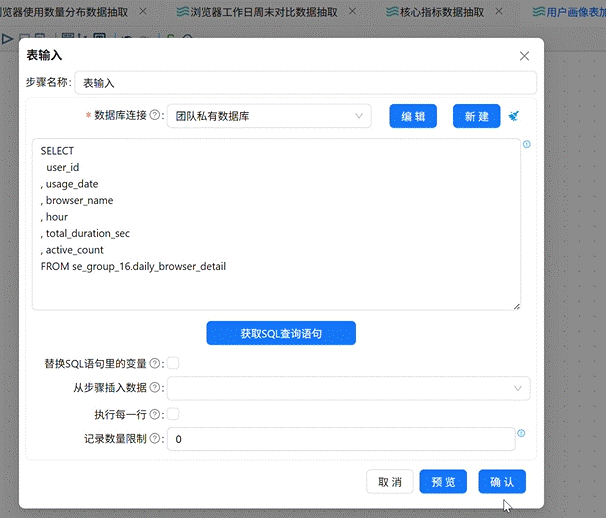
Task: Open the 数据库连接 dropdown
Action: (269, 116)
